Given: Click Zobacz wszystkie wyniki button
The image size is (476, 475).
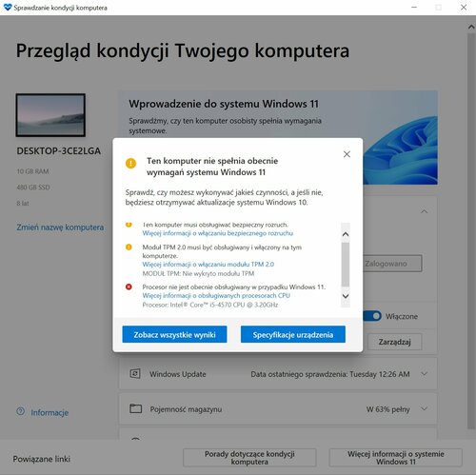Looking at the screenshot, I should (174, 334).
